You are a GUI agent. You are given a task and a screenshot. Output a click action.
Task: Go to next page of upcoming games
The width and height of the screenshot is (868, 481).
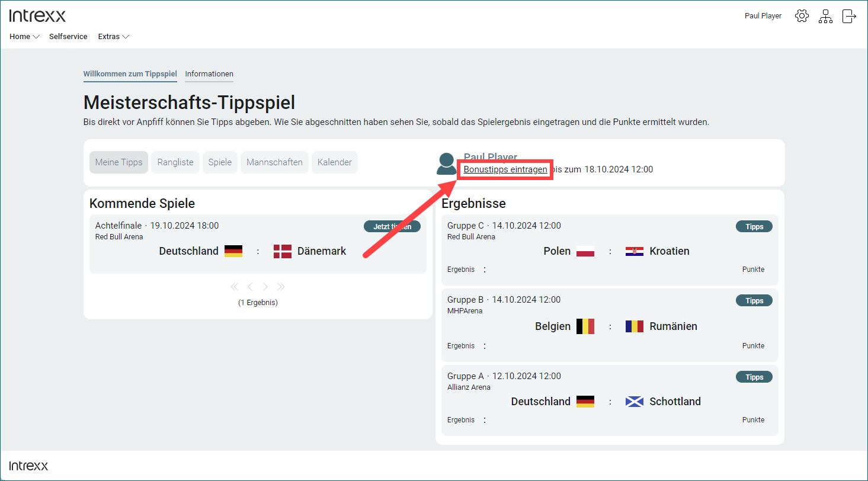coord(265,287)
